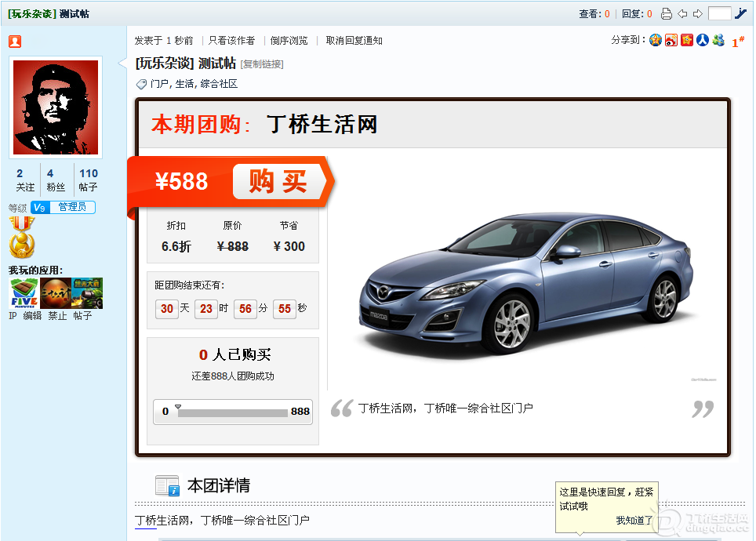
Task: Dismiss tooltip with 我知道了
Action: (634, 520)
